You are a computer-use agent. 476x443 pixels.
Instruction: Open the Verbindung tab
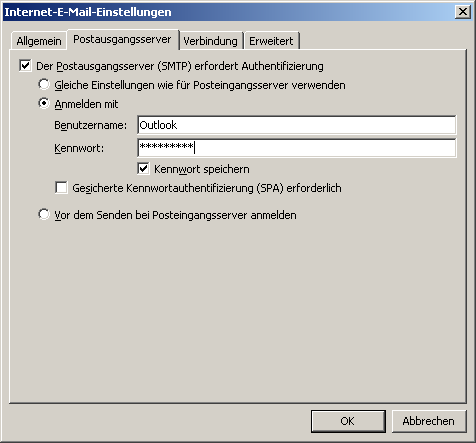[x=210, y=41]
